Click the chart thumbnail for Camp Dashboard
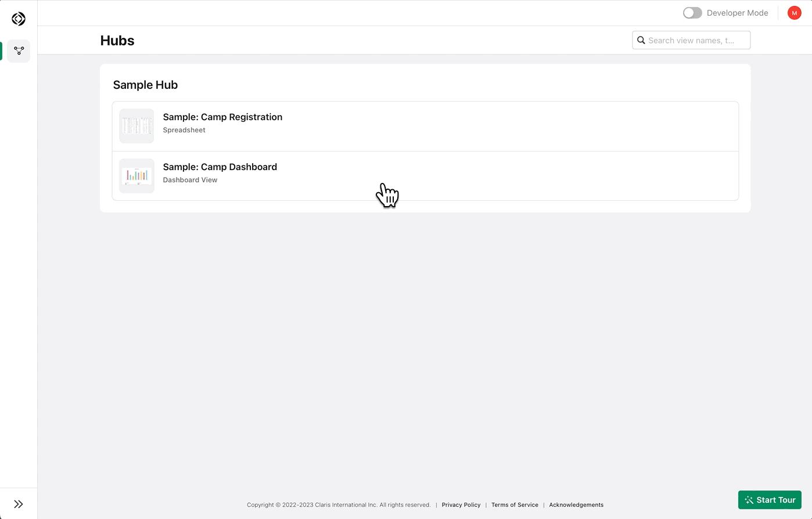 pyautogui.click(x=136, y=175)
